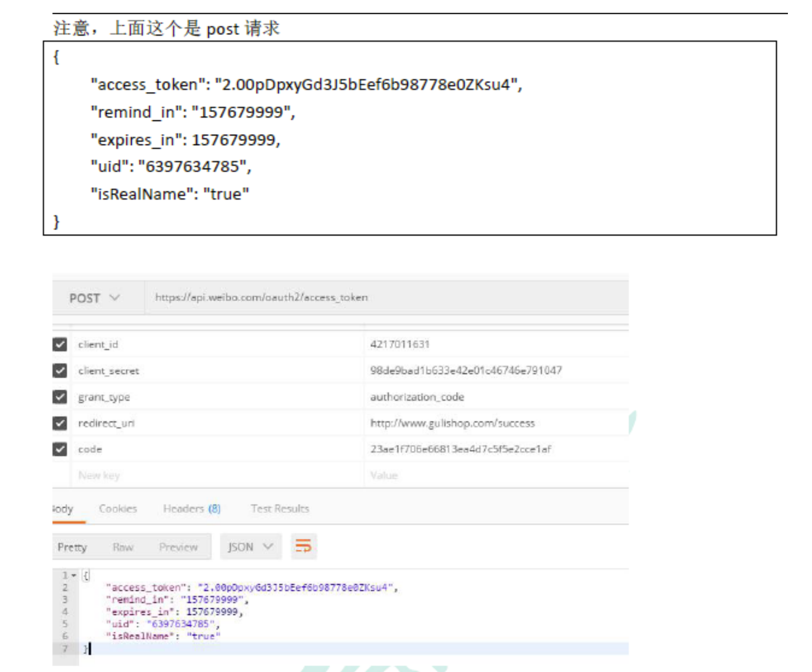Click the isRealName line in response

click(163, 636)
